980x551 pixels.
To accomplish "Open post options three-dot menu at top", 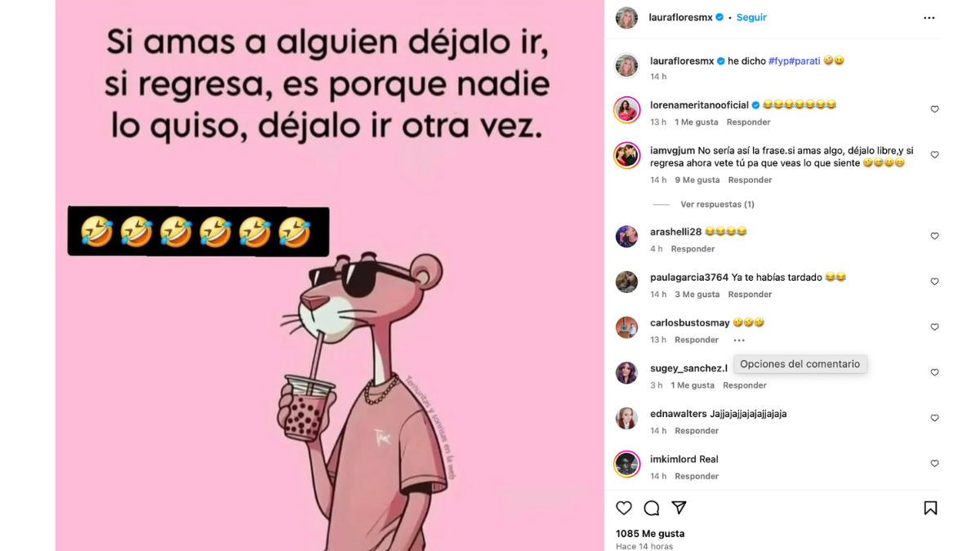I will coord(929,17).
